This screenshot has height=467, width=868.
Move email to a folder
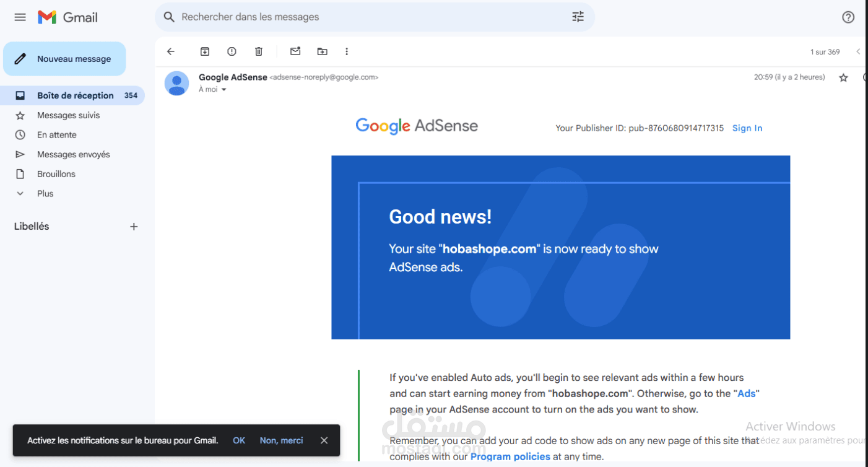click(322, 51)
